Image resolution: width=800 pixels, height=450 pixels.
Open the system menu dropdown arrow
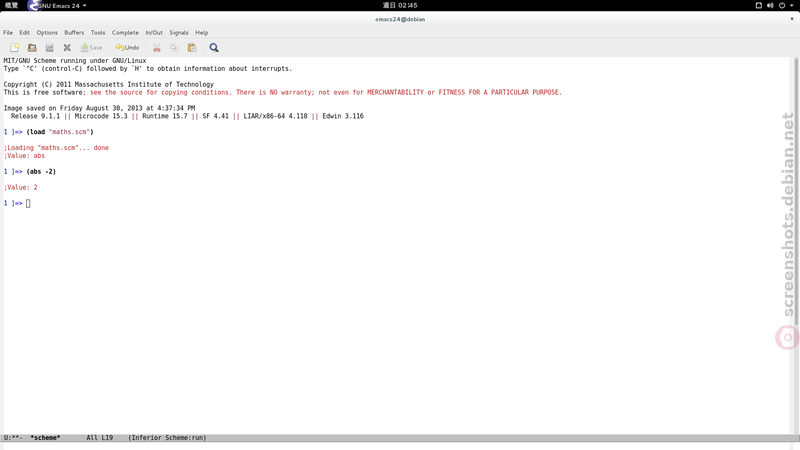(x=791, y=6)
